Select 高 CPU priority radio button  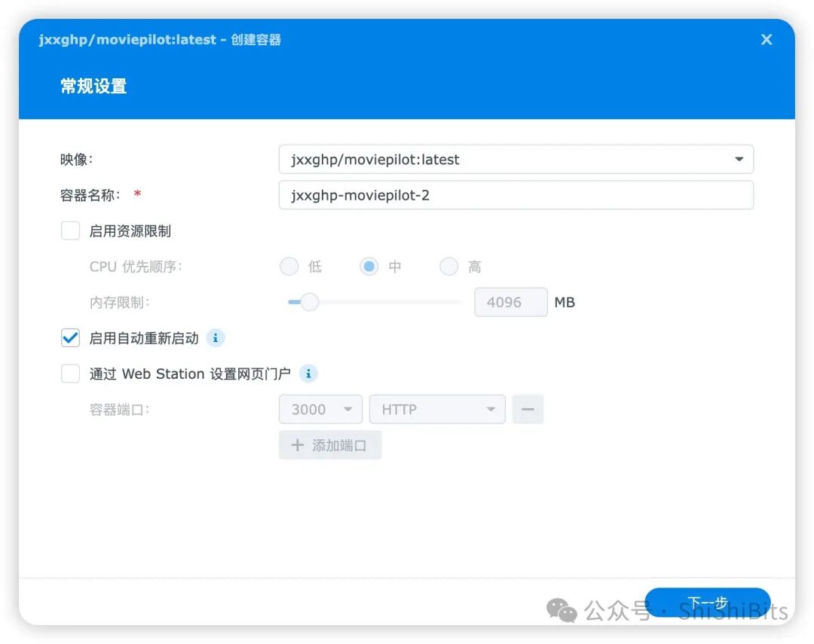pyautogui.click(x=449, y=266)
